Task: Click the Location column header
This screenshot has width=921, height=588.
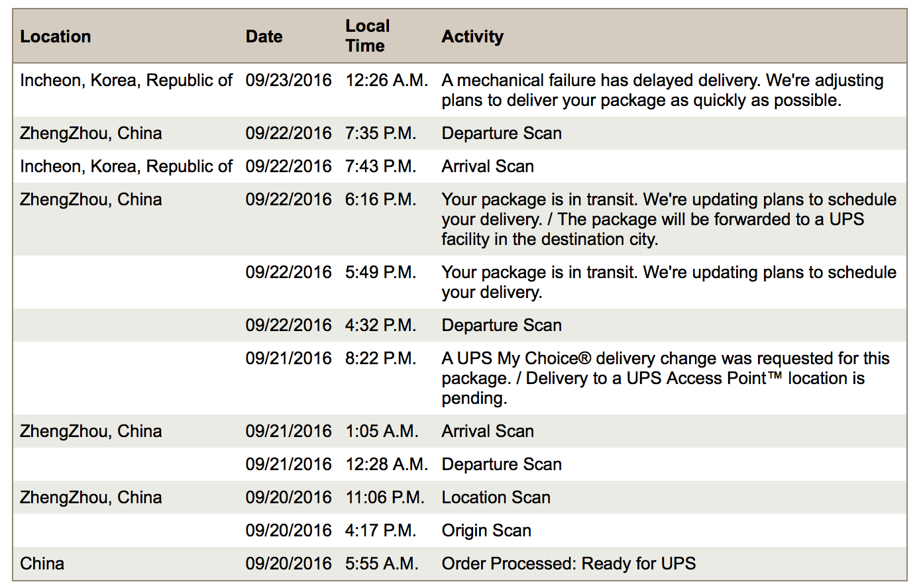Action: [x=56, y=36]
